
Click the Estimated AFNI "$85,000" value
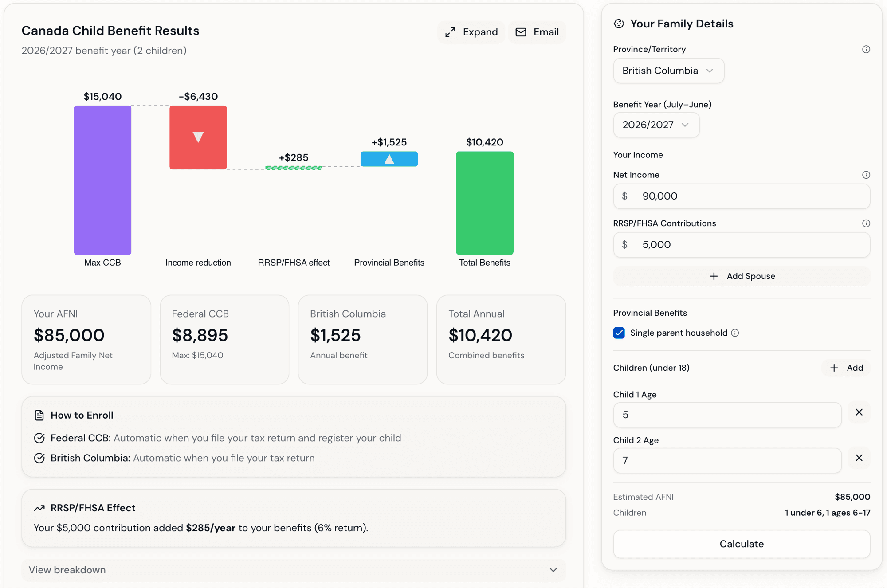pyautogui.click(x=852, y=497)
